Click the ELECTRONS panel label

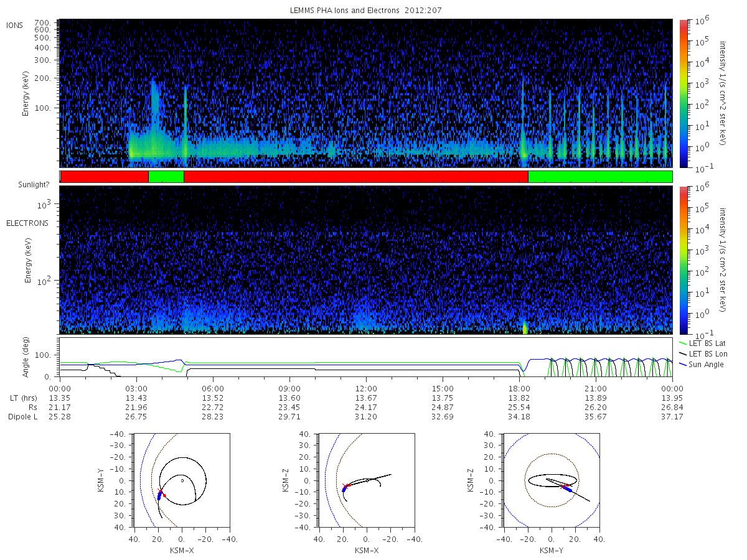(27, 223)
